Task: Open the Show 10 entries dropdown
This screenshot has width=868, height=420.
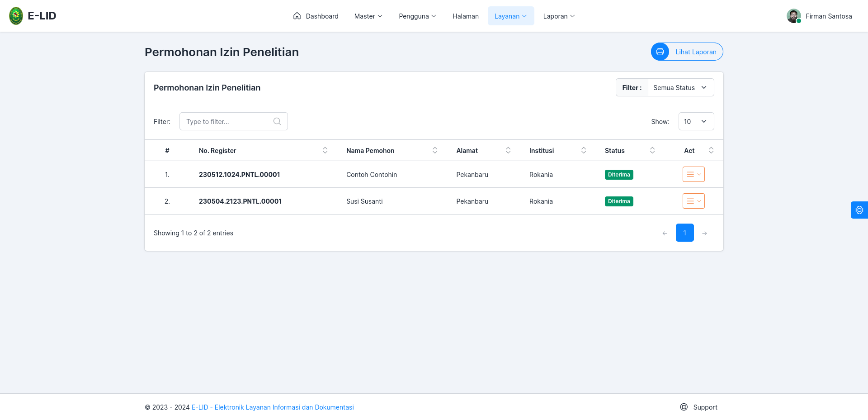Action: [696, 121]
